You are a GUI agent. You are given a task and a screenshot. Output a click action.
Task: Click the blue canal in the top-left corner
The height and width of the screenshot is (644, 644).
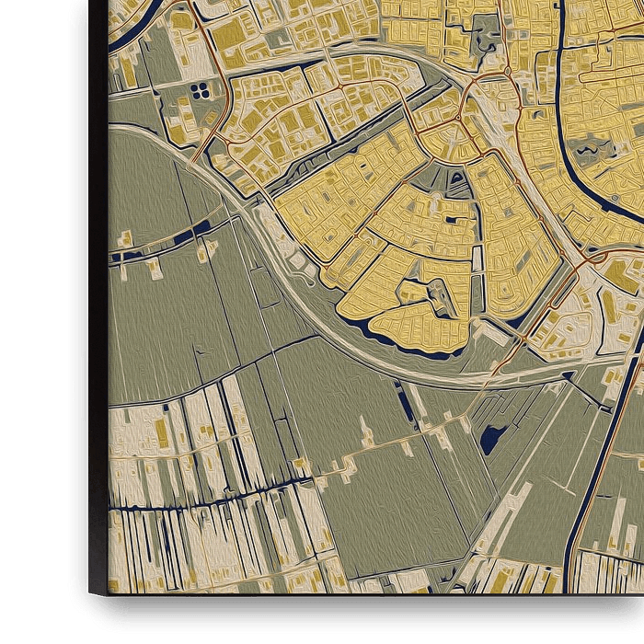pos(124,28)
